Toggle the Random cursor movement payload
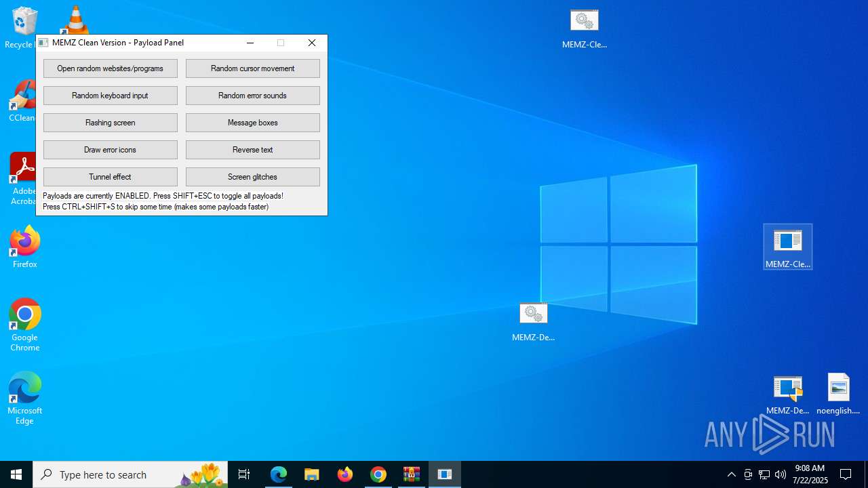868x488 pixels. click(253, 68)
